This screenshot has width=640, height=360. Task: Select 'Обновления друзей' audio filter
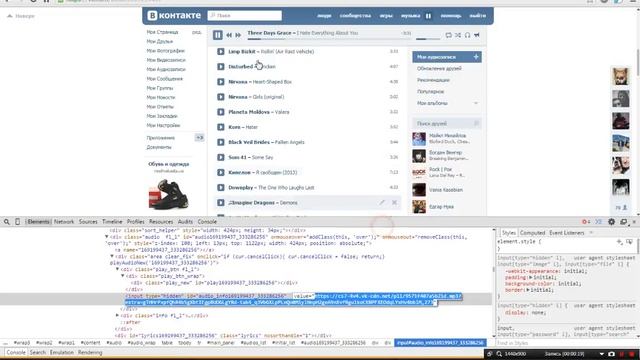pyautogui.click(x=439, y=69)
